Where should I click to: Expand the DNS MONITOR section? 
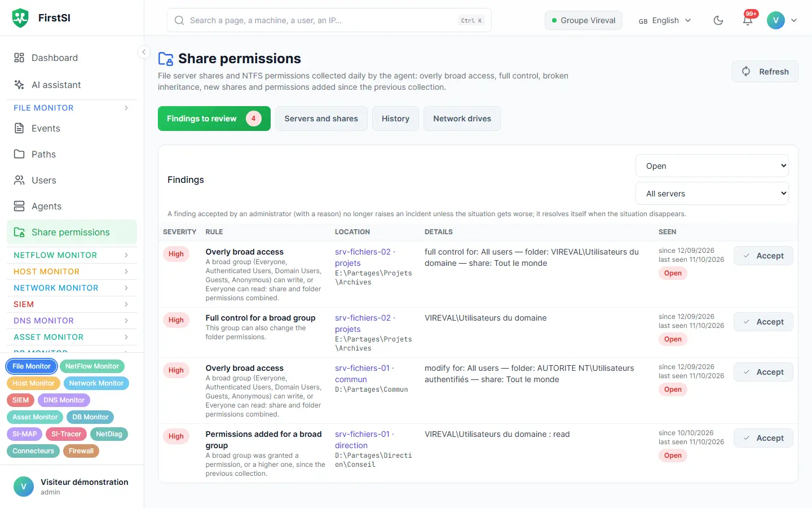(72, 321)
